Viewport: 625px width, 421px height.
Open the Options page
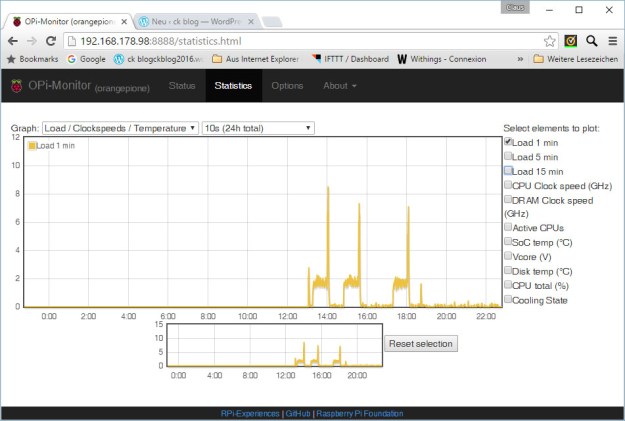287,86
